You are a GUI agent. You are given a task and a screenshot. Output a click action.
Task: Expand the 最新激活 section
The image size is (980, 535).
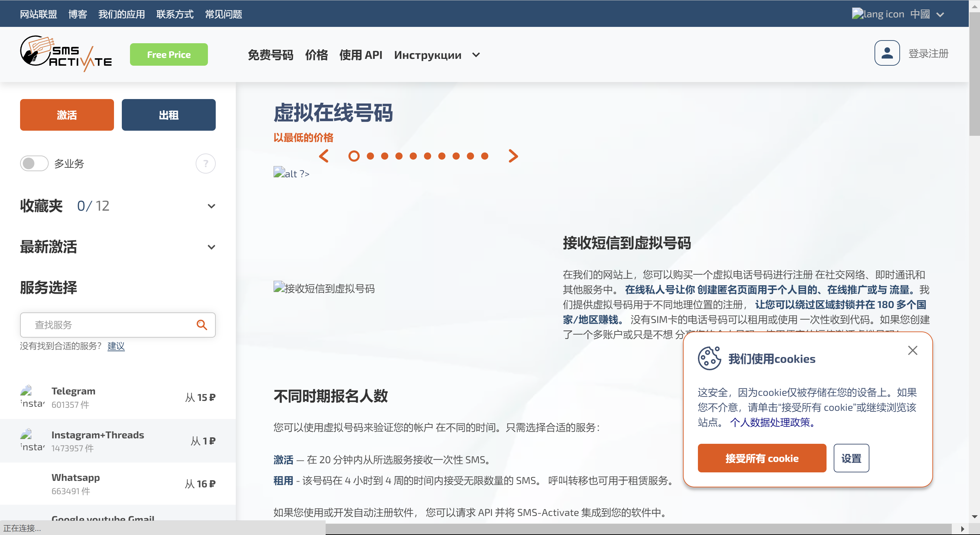[x=211, y=247]
